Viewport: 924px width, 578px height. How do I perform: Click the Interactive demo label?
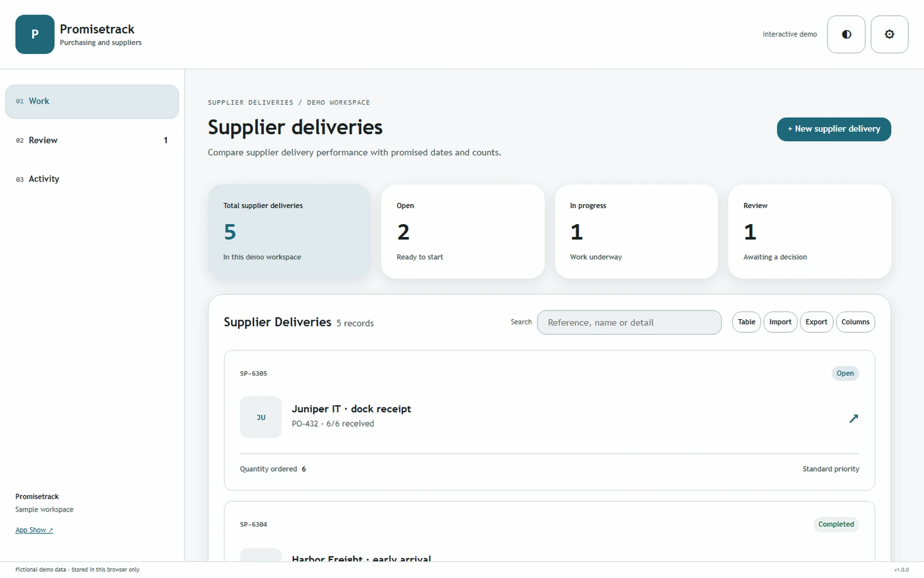pos(789,34)
